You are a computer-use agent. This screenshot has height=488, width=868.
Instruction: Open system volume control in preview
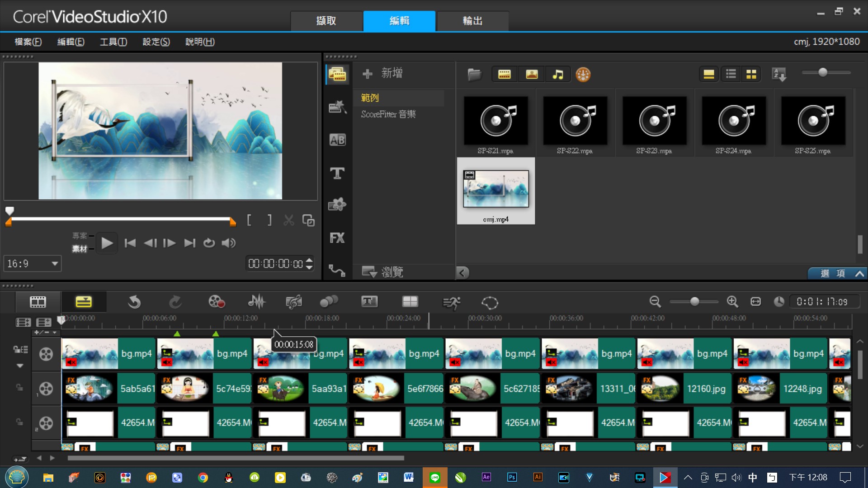click(229, 243)
